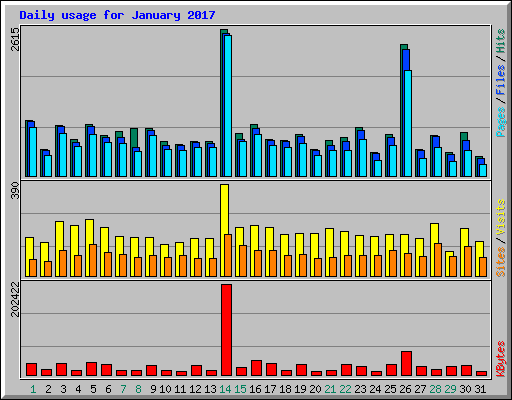Click day 6 on the x-axis
This screenshot has height=400, width=512.
pos(108,389)
